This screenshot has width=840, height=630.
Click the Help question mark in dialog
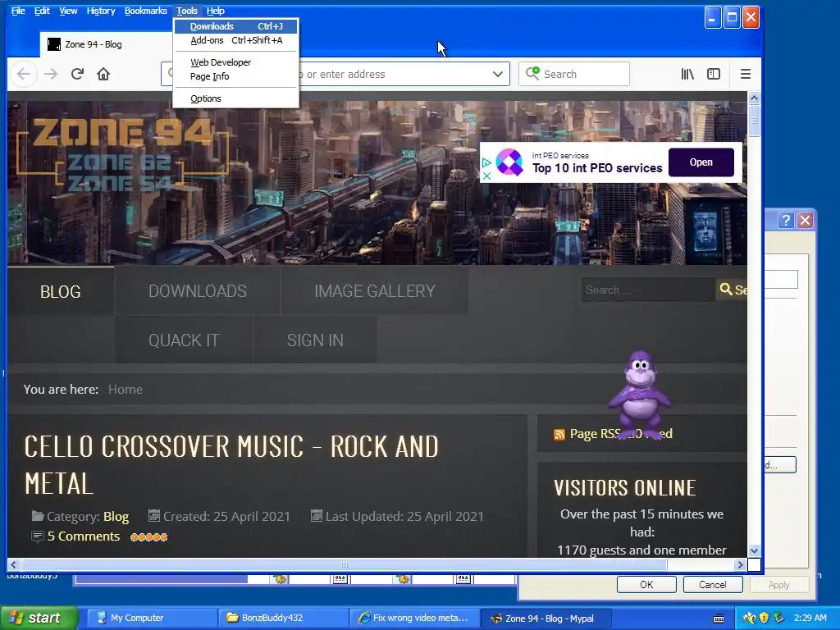pos(785,220)
